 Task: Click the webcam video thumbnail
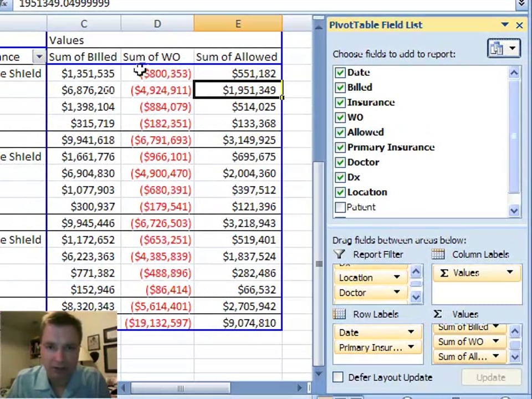tap(58, 355)
